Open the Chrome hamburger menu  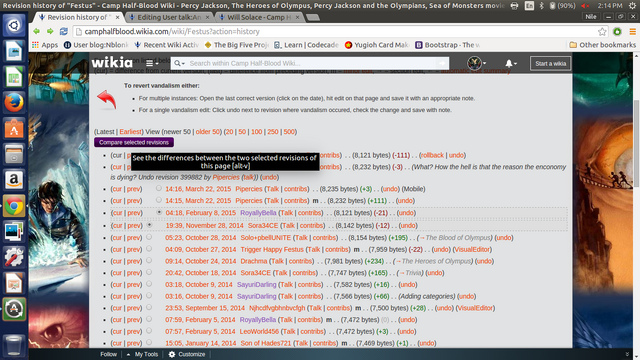[x=633, y=31]
